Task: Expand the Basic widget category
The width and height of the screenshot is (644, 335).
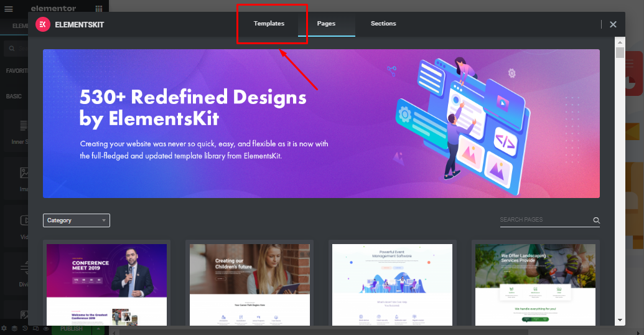Action: click(x=14, y=96)
